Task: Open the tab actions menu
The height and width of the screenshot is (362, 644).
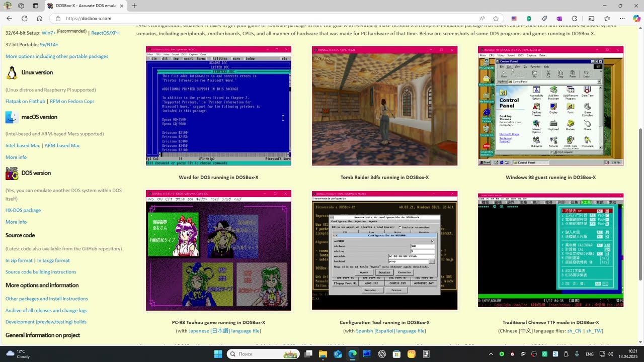Action: point(35,6)
